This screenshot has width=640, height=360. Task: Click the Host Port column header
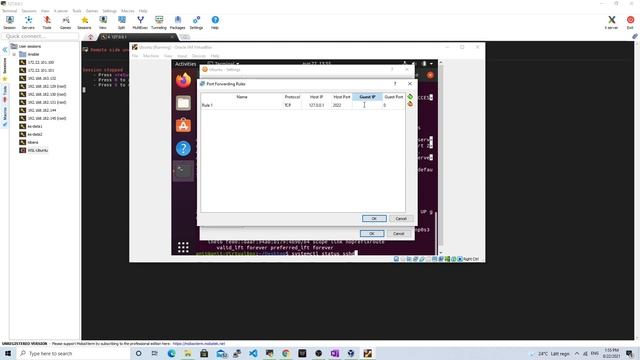(342, 97)
